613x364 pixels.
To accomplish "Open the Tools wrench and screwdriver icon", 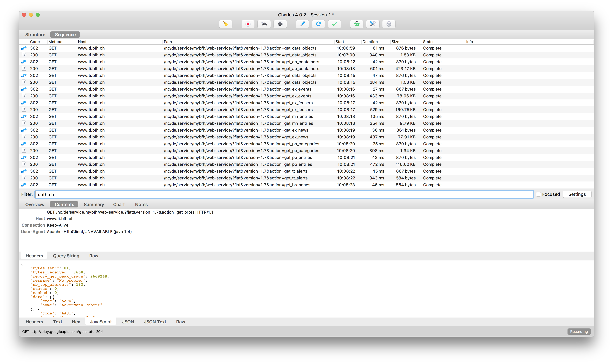I will tap(373, 24).
